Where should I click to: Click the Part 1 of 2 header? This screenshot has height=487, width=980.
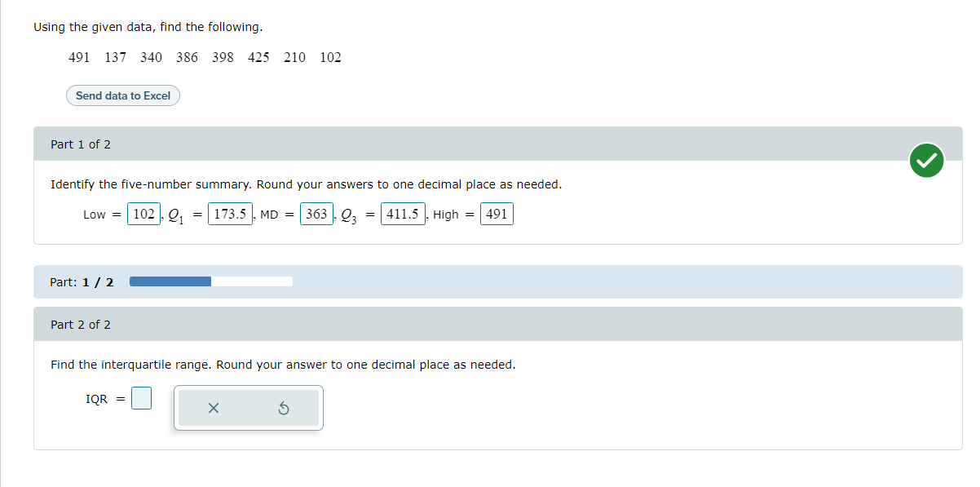point(80,144)
